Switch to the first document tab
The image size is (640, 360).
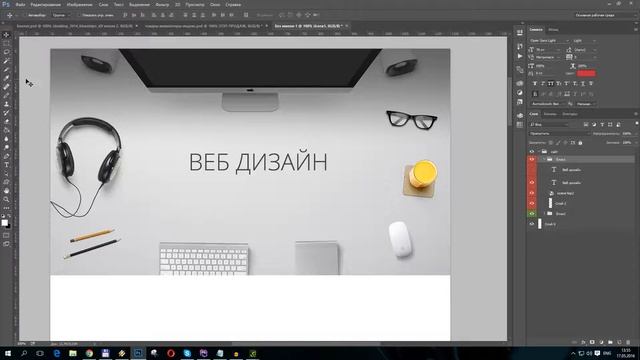point(74,26)
